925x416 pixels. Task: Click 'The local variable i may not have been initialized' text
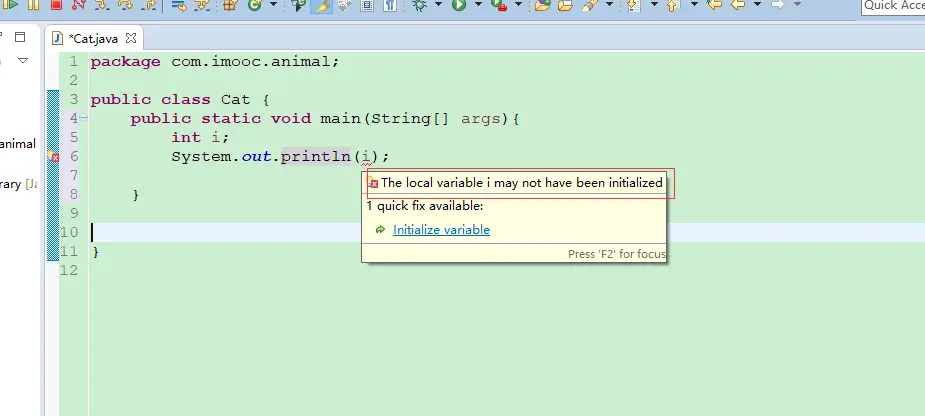pos(522,183)
